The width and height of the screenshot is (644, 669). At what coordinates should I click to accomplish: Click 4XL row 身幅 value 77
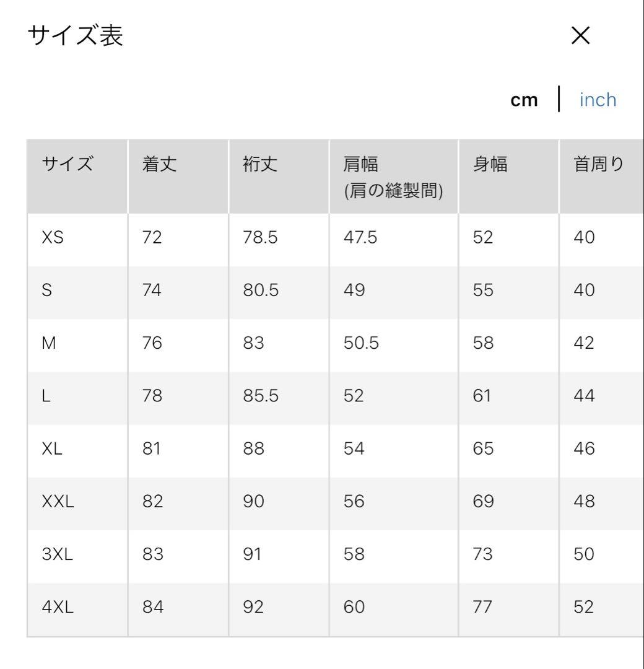482,607
